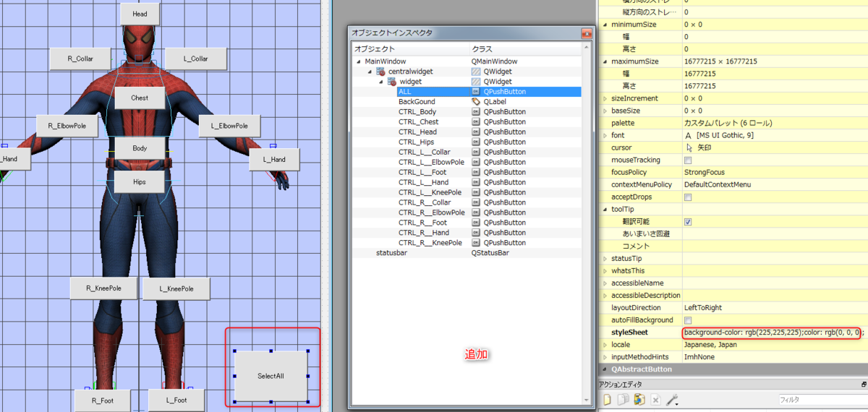
Task: Toggle the translatable checkbox under toolTip
Action: [x=688, y=221]
